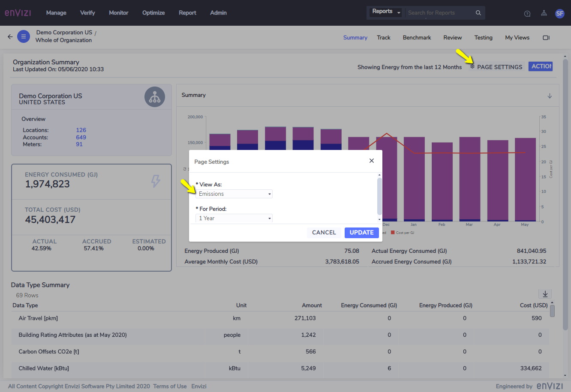Open the organization hierarchy icon in header
571x392 pixels.
544,13
